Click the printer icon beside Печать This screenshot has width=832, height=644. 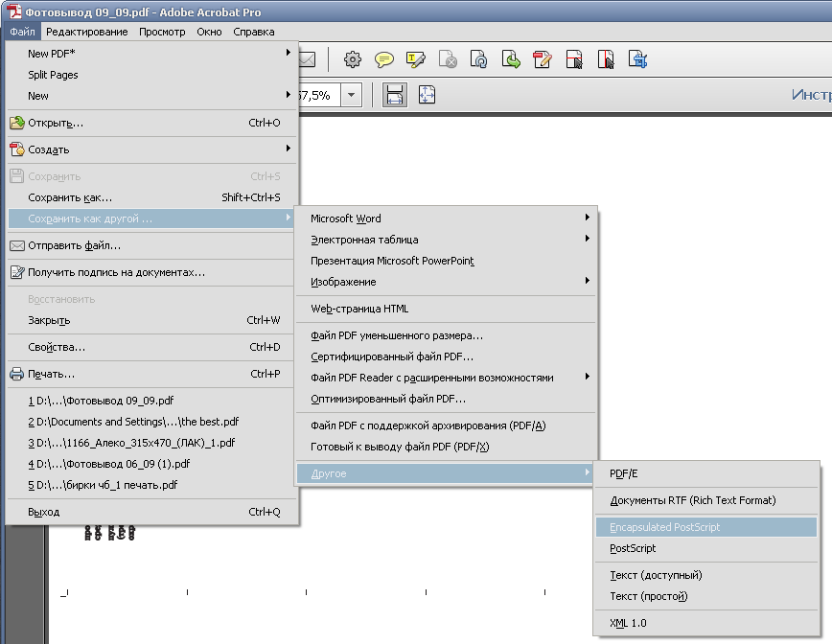pyautogui.click(x=17, y=374)
